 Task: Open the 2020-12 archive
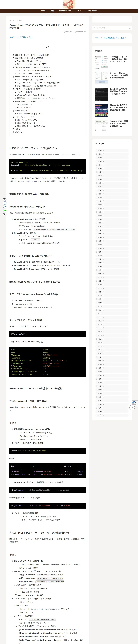(112, 353)
